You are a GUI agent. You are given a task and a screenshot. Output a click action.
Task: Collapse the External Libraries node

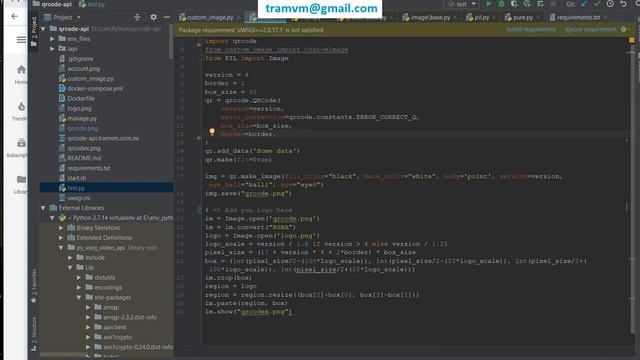coord(43,208)
